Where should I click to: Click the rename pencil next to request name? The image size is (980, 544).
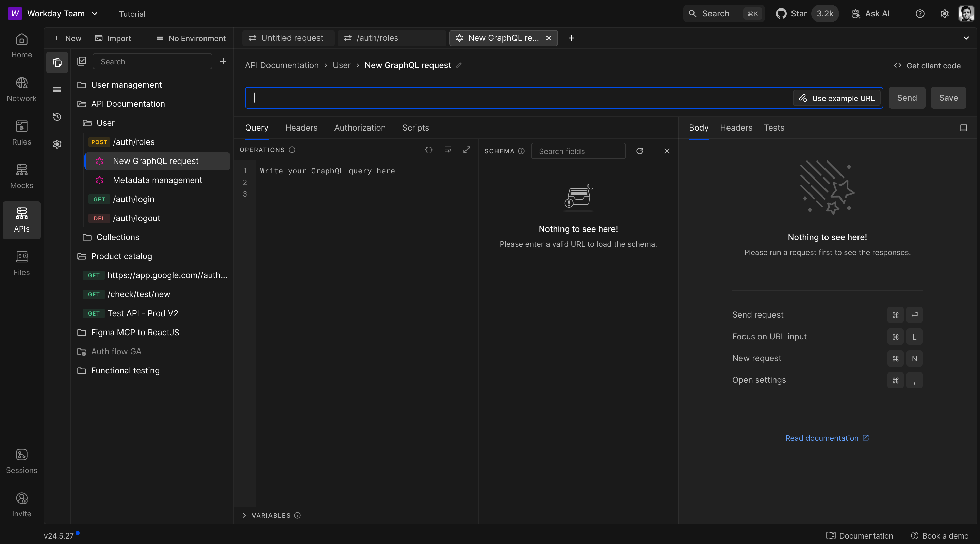(459, 65)
